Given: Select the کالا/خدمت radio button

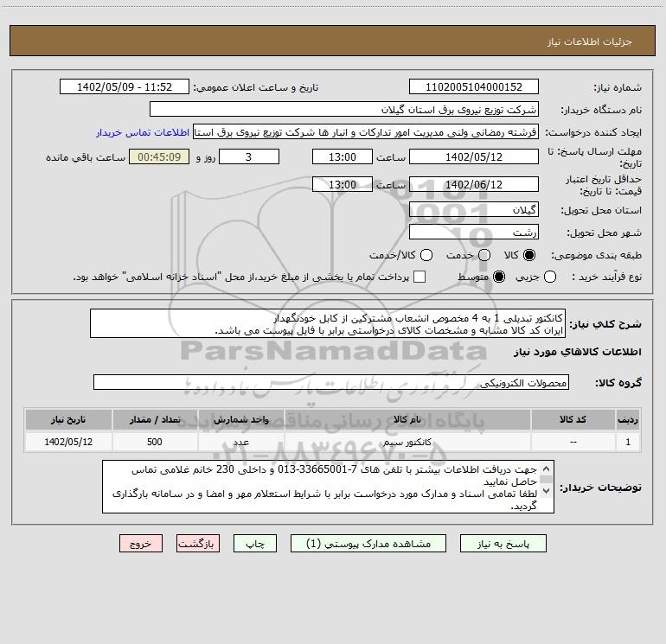Looking at the screenshot, I should click(426, 255).
